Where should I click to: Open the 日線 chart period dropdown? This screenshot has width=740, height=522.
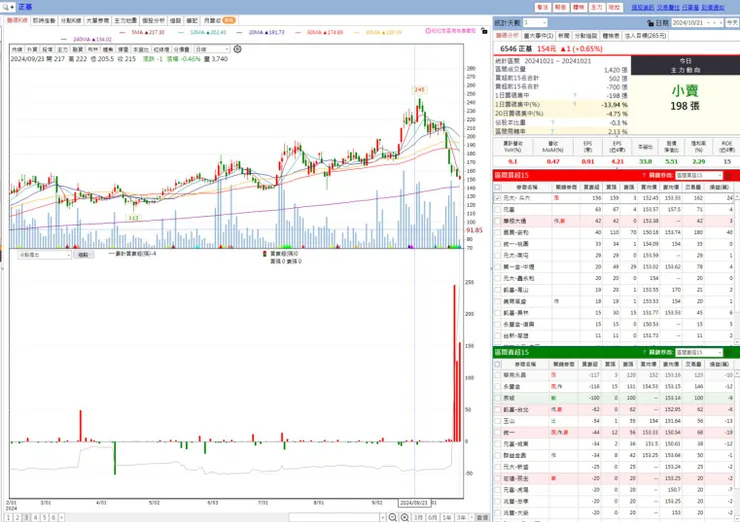click(x=212, y=49)
